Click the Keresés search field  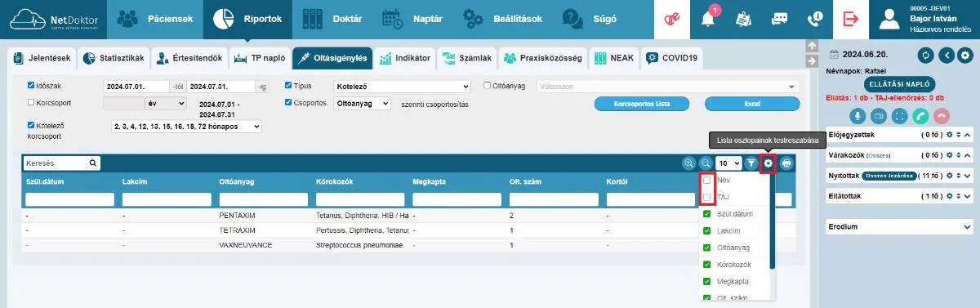coord(62,163)
